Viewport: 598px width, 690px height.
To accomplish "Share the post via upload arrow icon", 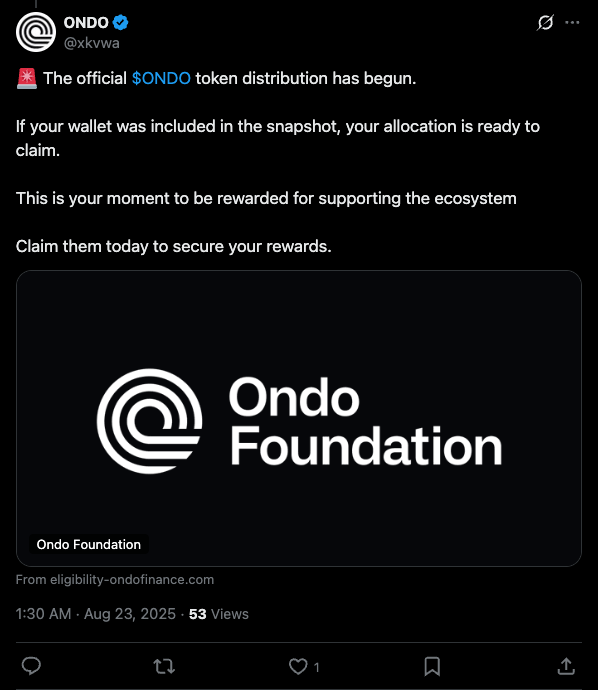I will (566, 666).
